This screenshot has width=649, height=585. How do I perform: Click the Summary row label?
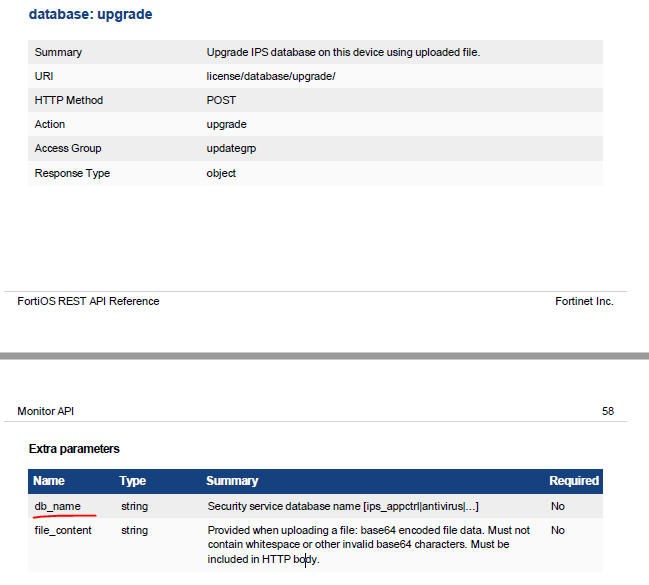coord(58,52)
